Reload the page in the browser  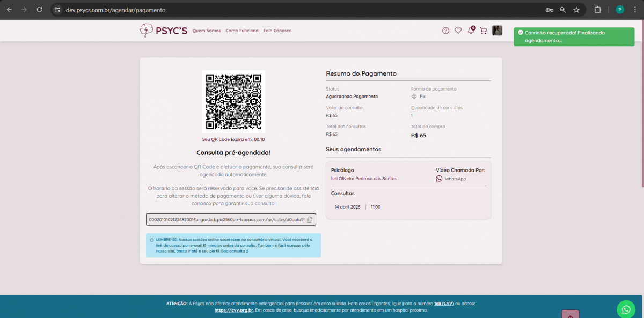pyautogui.click(x=39, y=10)
